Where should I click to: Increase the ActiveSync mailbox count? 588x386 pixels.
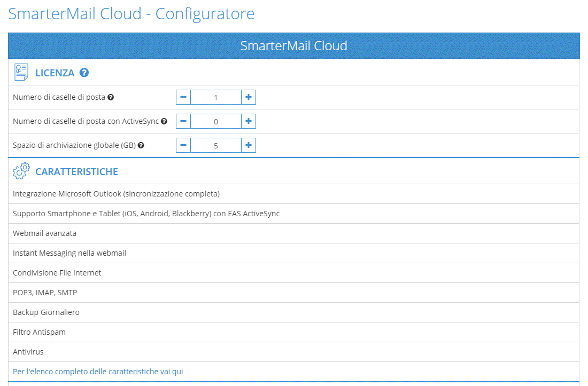tap(249, 121)
